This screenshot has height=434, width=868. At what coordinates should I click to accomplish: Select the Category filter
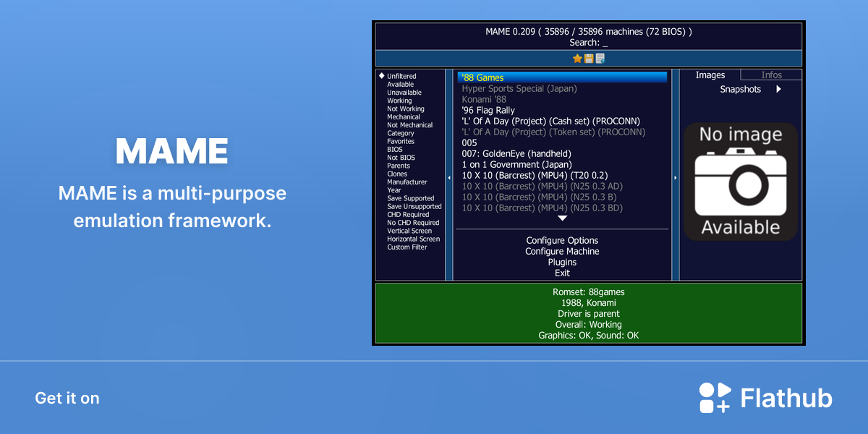tap(401, 133)
